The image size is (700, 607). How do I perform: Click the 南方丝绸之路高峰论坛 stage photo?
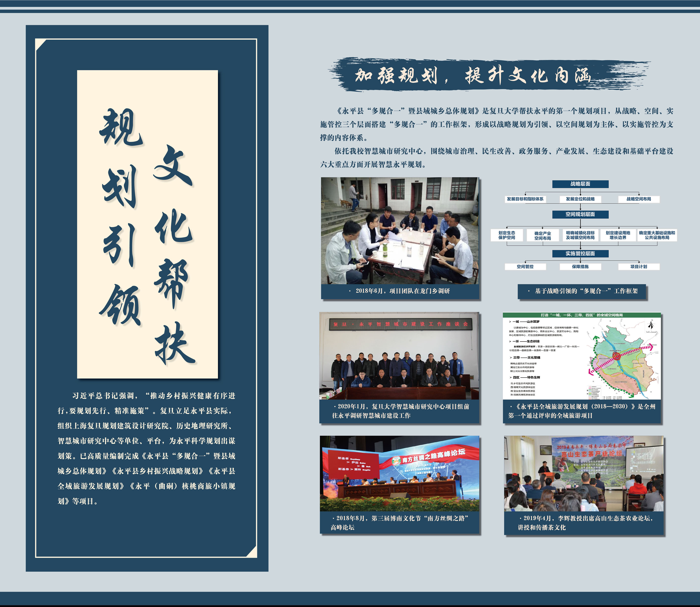click(399, 473)
